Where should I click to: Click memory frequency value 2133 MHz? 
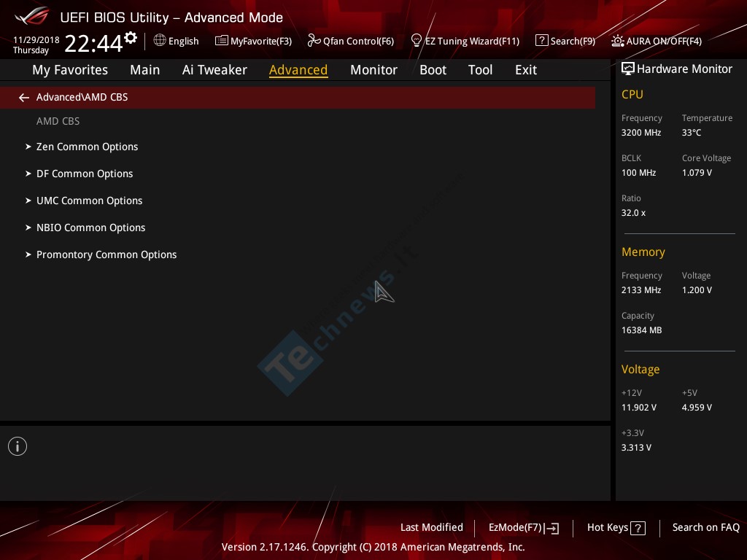tap(641, 290)
